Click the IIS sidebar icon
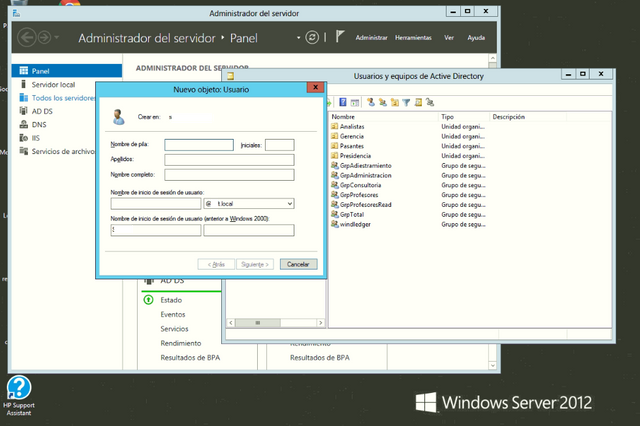The height and width of the screenshot is (426, 640). pos(24,138)
